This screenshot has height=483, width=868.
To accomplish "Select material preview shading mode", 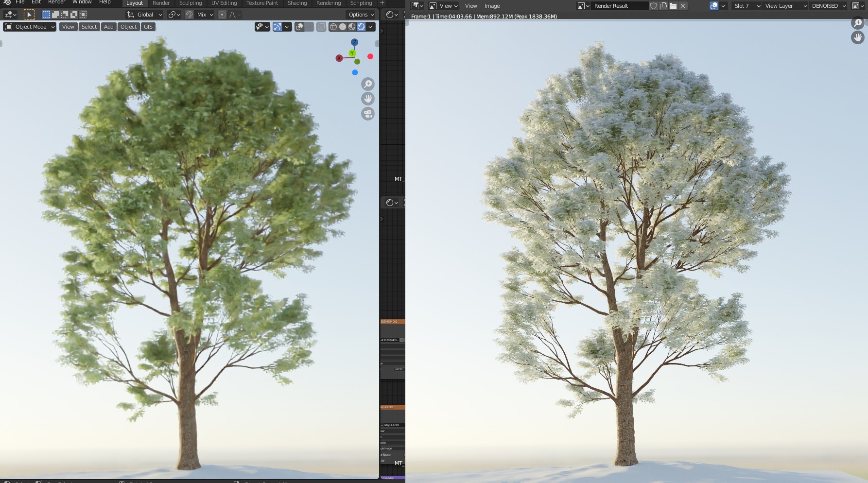I will point(352,27).
